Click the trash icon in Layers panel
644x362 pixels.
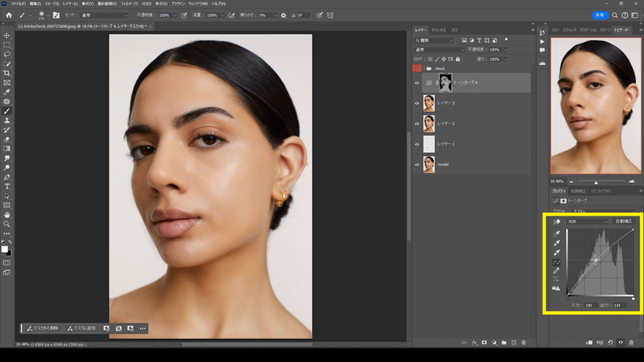pyautogui.click(x=523, y=343)
